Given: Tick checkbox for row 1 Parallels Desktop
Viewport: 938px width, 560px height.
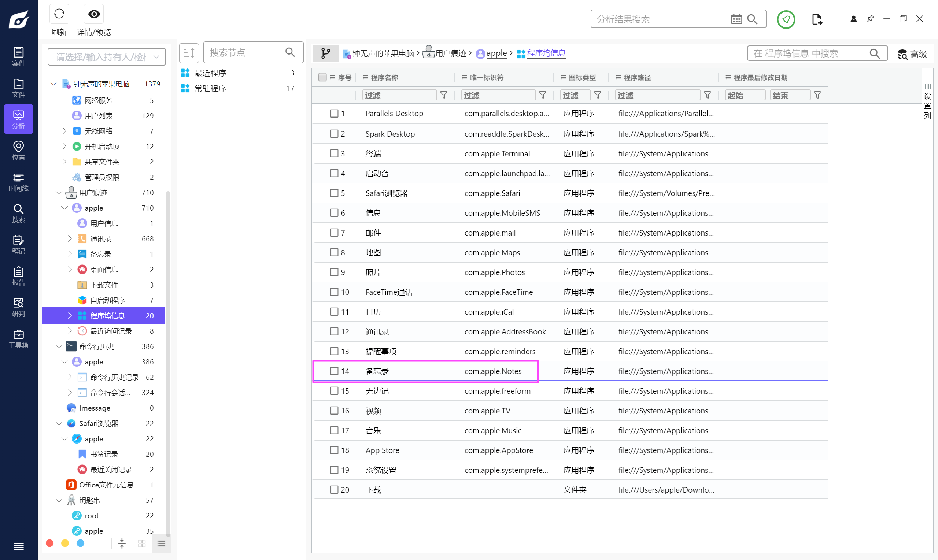Looking at the screenshot, I should pyautogui.click(x=334, y=114).
